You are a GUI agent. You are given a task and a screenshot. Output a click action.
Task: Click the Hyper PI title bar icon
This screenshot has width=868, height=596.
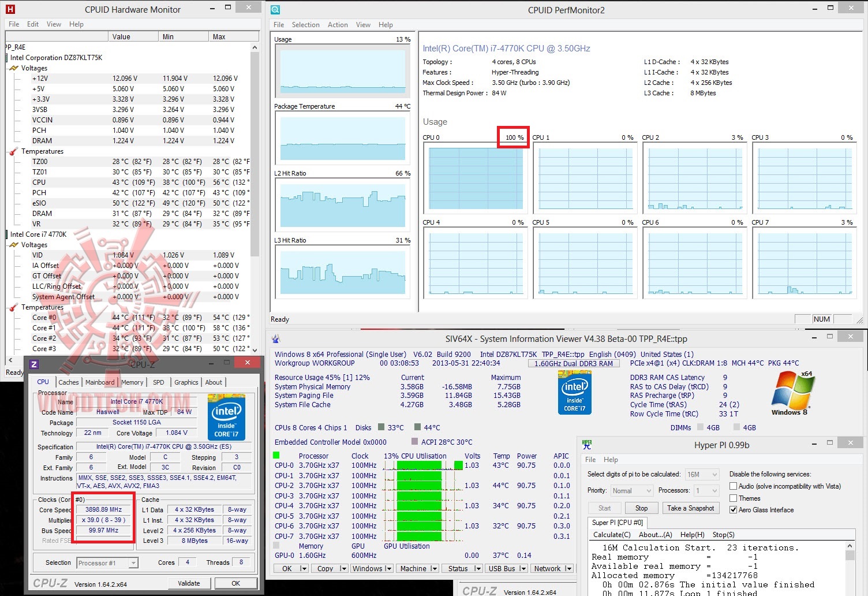pyautogui.click(x=587, y=445)
